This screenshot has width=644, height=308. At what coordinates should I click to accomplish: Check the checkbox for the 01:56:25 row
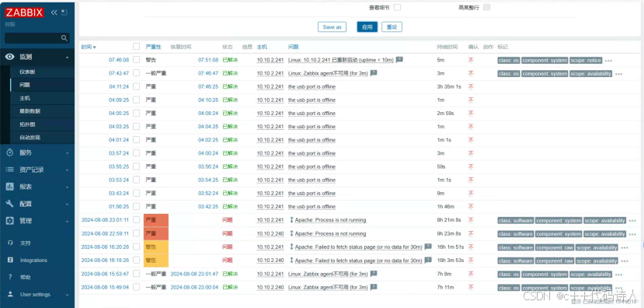(x=137, y=206)
